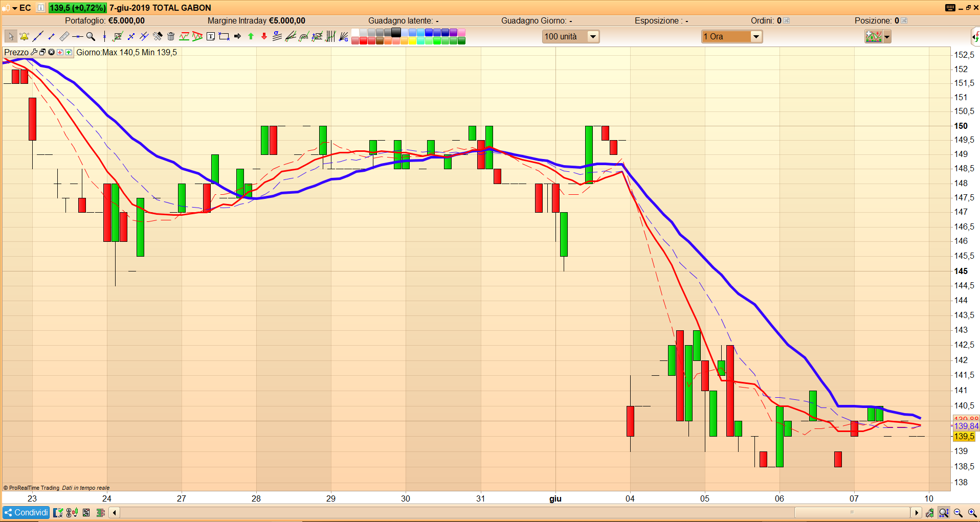Pick the yellow color swatch
The width and height of the screenshot is (980, 522).
(412, 41)
